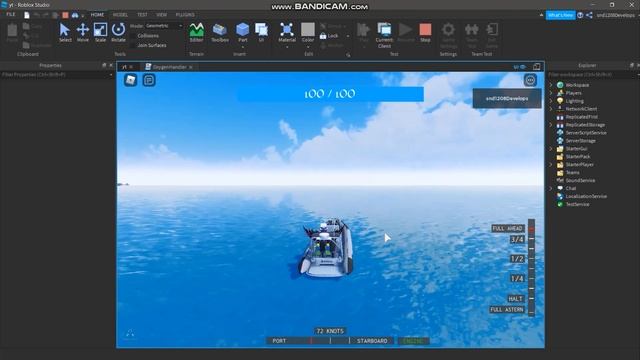Open the FILE menu
This screenshot has width=640, height=360.
pyautogui.click(x=11, y=15)
